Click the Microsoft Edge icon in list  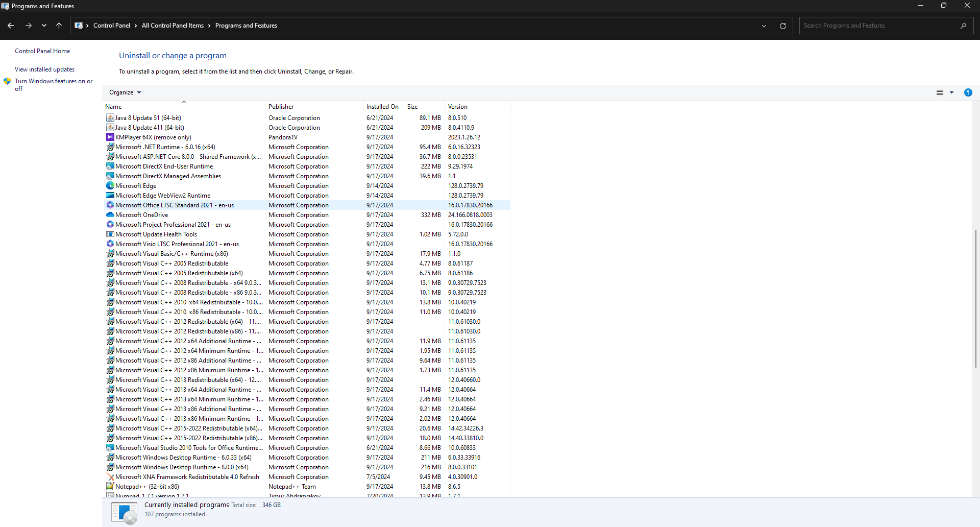point(110,186)
